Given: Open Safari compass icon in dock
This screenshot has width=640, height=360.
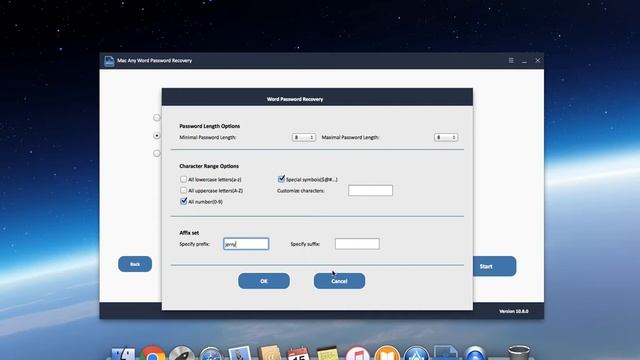Looking at the screenshot, I should click(x=211, y=354).
